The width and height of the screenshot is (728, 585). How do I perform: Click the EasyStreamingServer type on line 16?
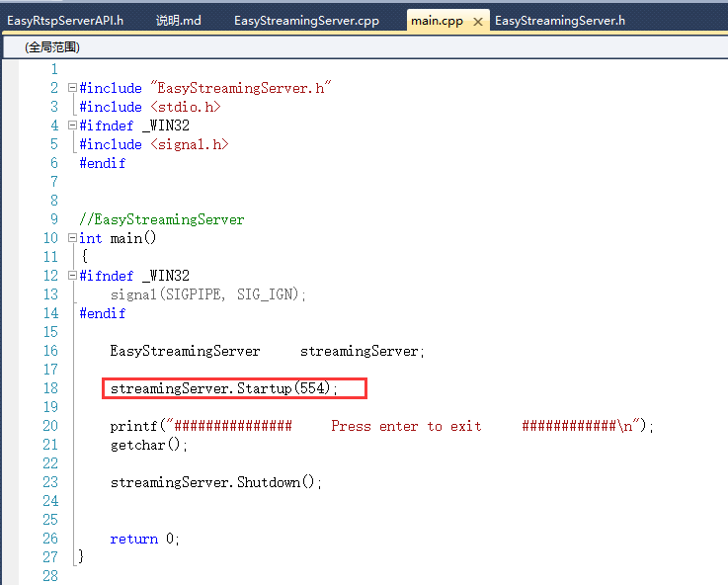pyautogui.click(x=185, y=351)
